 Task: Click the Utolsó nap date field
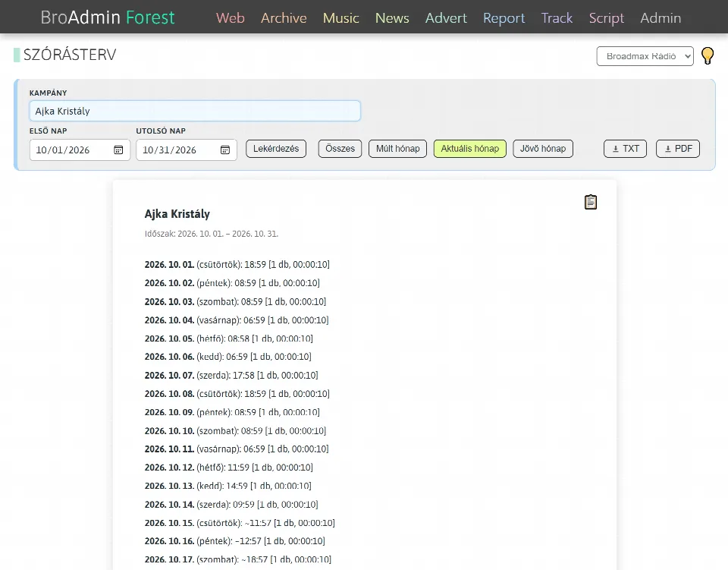(187, 150)
